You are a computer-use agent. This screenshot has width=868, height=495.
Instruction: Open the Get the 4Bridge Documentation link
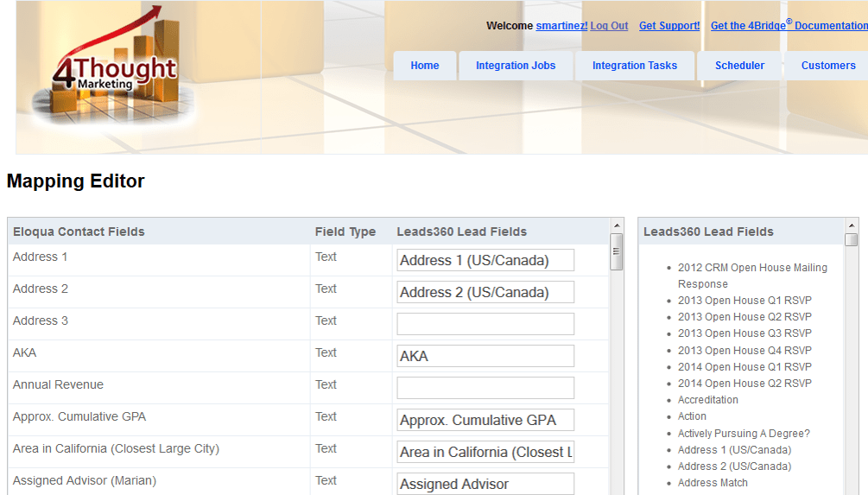[789, 25]
